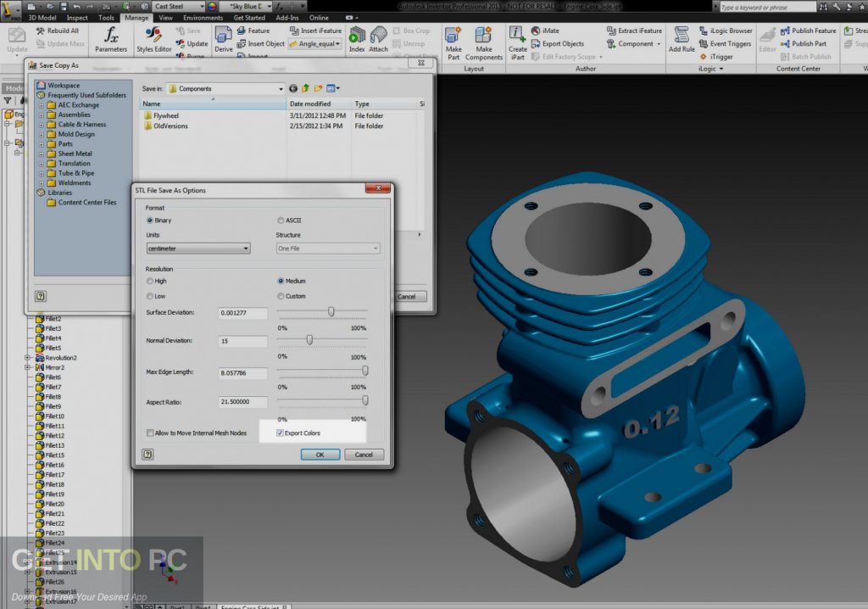
Task: Click the Publish Feature tool
Action: [808, 31]
